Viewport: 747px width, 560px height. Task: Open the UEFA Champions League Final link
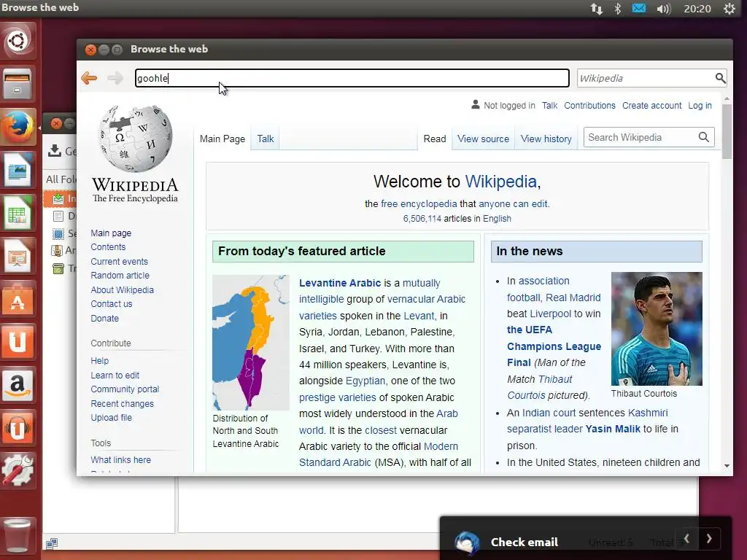[554, 346]
